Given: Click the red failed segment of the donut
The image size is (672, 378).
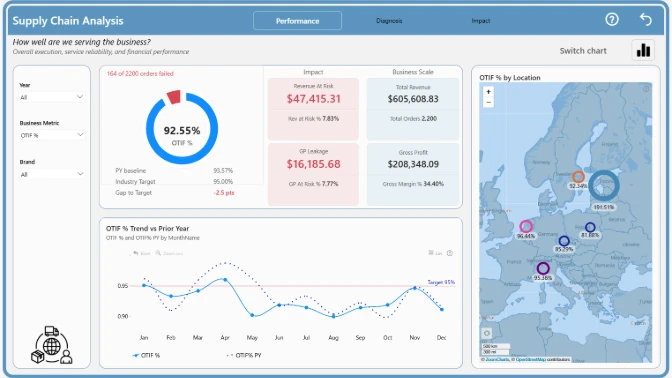Looking at the screenshot, I should tap(174, 97).
